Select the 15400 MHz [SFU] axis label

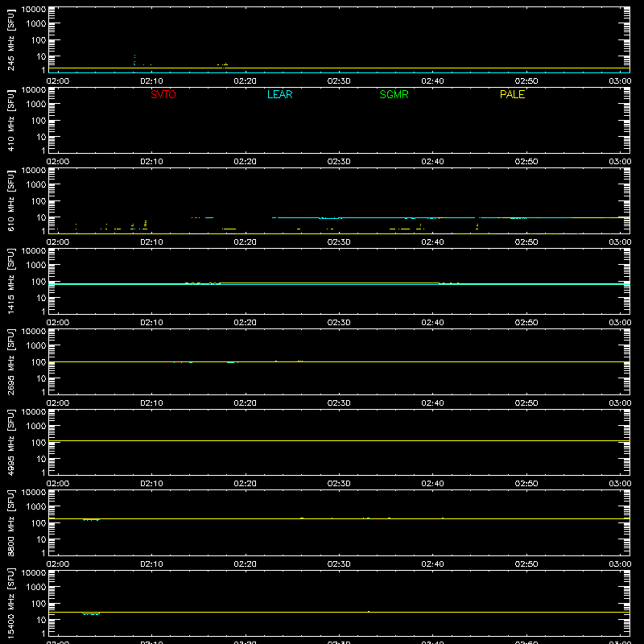[10, 603]
